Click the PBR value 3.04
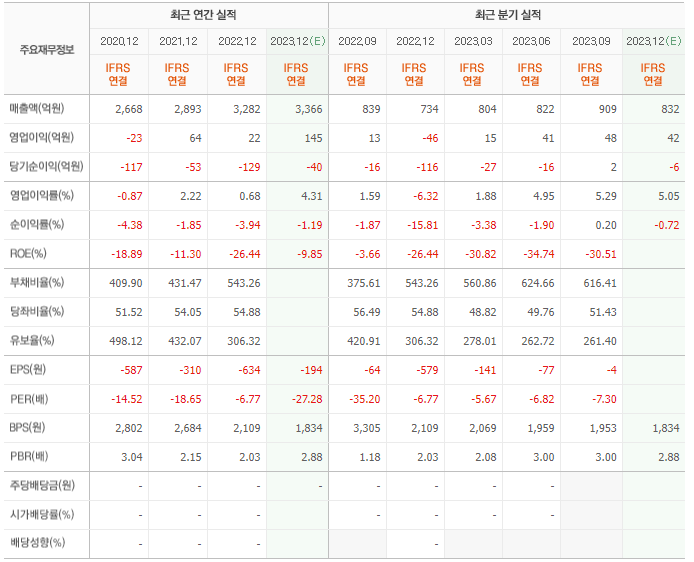The image size is (694, 562). [132, 458]
